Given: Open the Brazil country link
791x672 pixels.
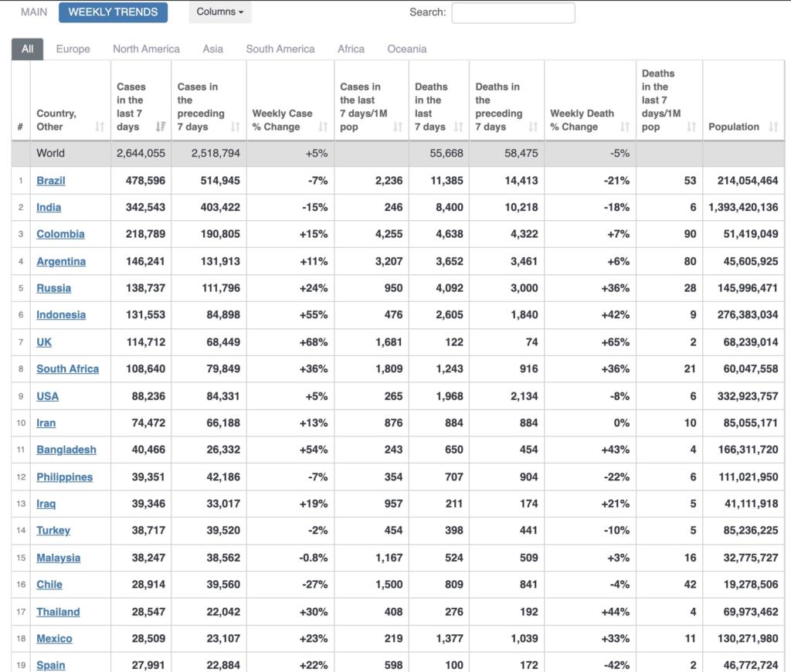Looking at the screenshot, I should point(51,181).
